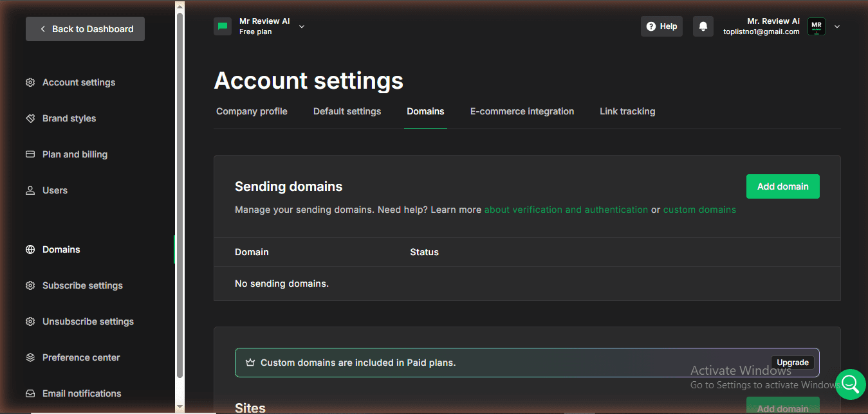Viewport: 868px width, 414px height.
Task: Click the Unsubscribe settings gear icon
Action: pyautogui.click(x=30, y=321)
